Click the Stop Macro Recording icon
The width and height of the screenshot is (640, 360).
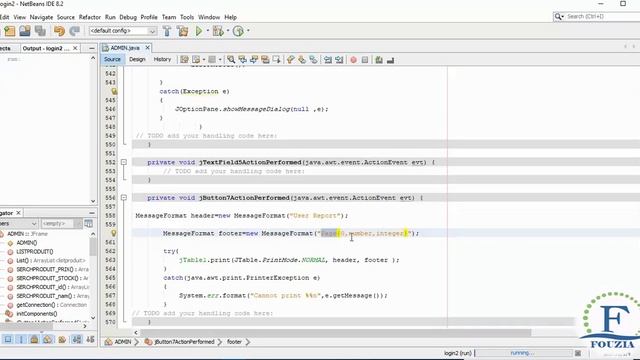point(365,60)
